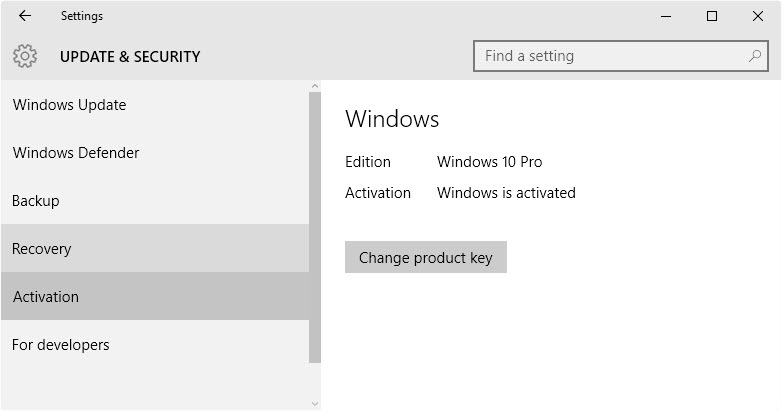Maximize the Settings window
Screen dimensions: 782x411
tap(712, 16)
